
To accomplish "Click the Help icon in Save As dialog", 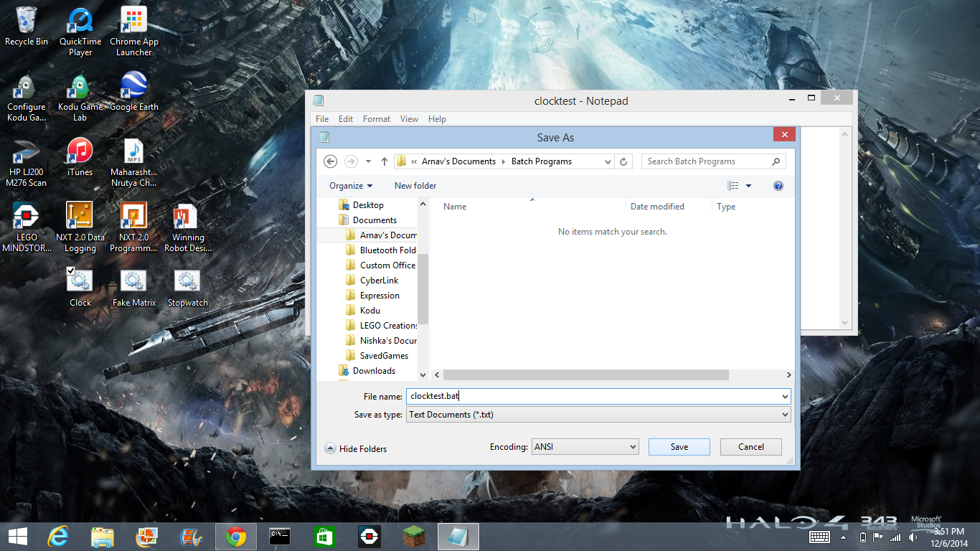I will pyautogui.click(x=778, y=185).
